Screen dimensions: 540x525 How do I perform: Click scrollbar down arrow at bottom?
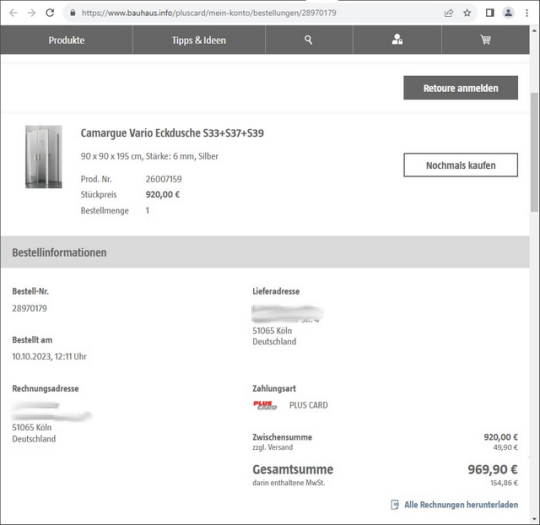pyautogui.click(x=534, y=519)
